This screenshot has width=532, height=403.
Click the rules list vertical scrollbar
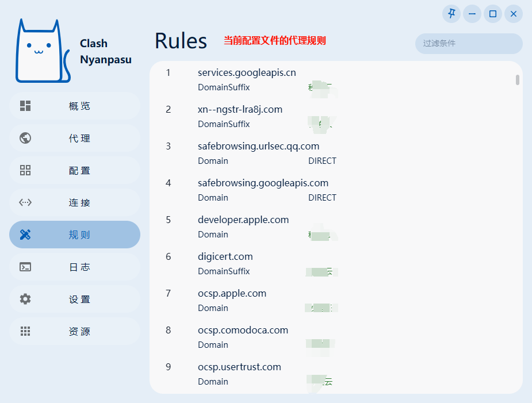(x=518, y=80)
